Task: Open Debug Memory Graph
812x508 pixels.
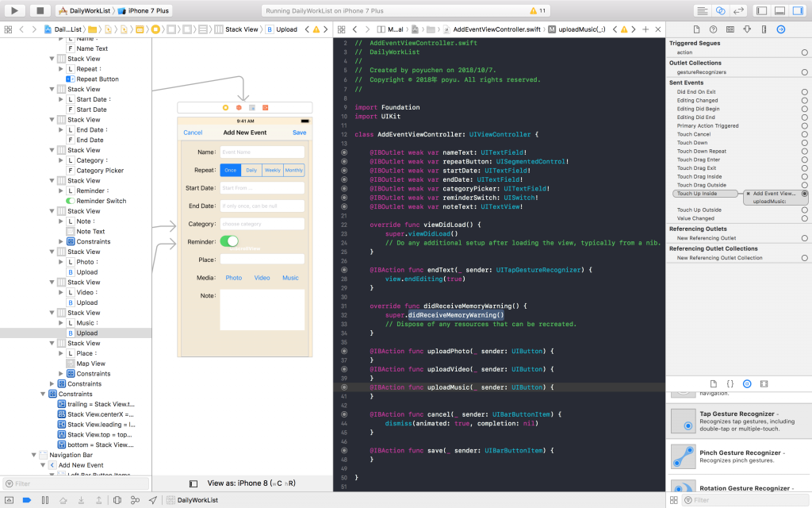Action: coord(135,500)
